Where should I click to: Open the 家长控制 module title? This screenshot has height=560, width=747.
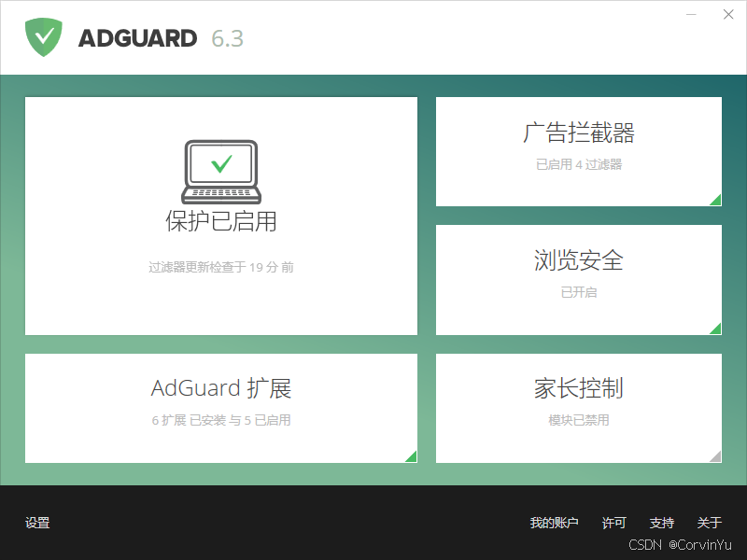tap(579, 388)
